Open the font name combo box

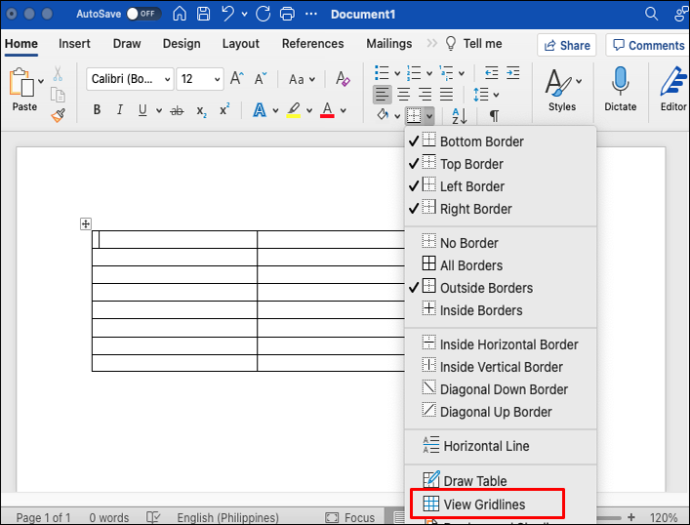tap(130, 79)
